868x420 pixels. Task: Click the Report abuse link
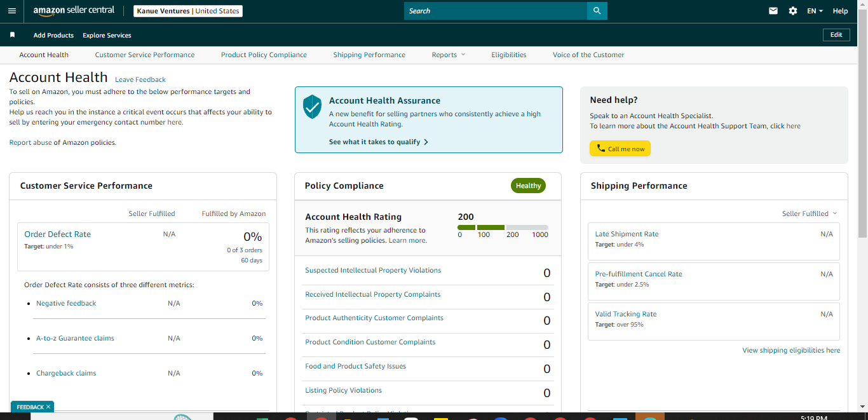[31, 142]
